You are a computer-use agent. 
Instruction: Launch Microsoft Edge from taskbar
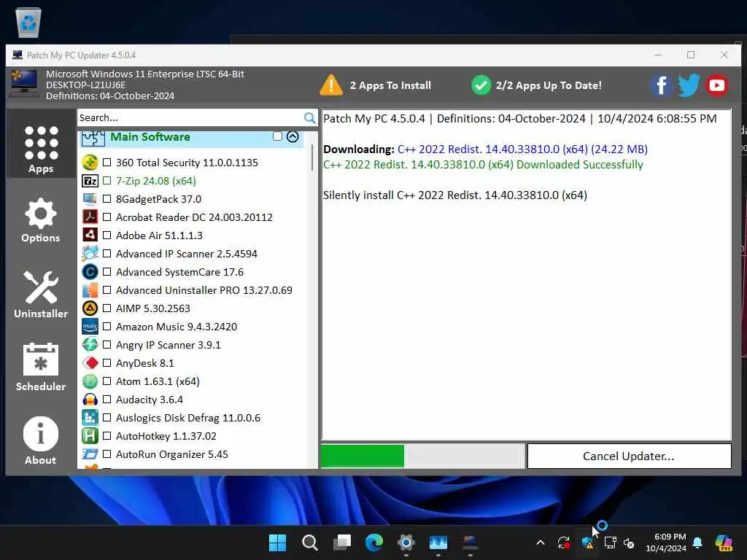(374, 542)
